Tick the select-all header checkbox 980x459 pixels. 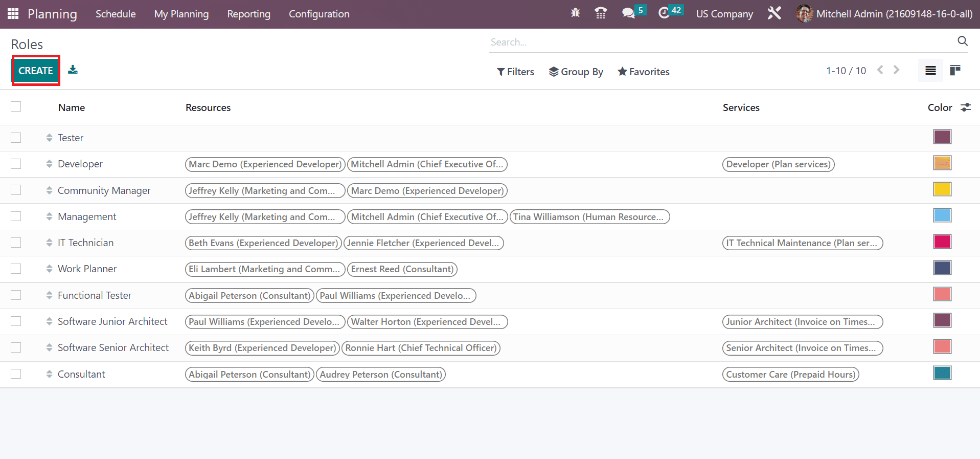pyautogui.click(x=16, y=106)
